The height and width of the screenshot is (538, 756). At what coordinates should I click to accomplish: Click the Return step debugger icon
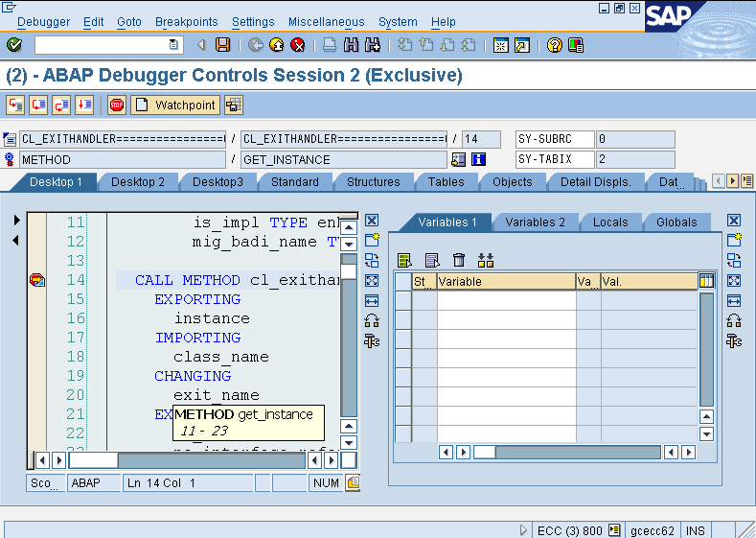point(61,105)
